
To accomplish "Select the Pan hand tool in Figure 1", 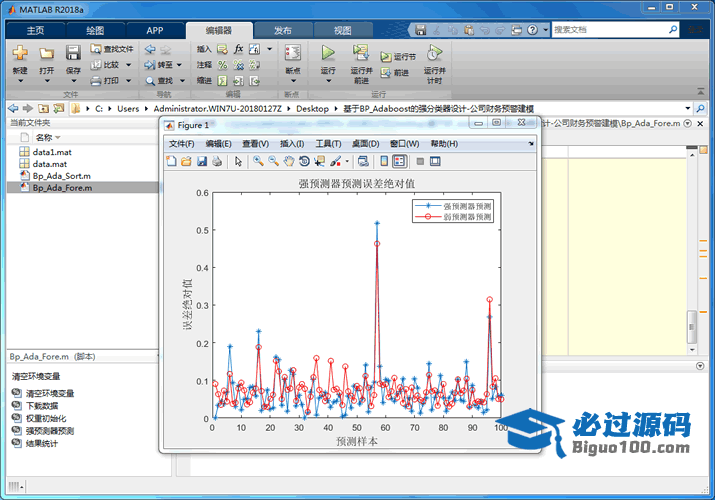I will [288, 161].
